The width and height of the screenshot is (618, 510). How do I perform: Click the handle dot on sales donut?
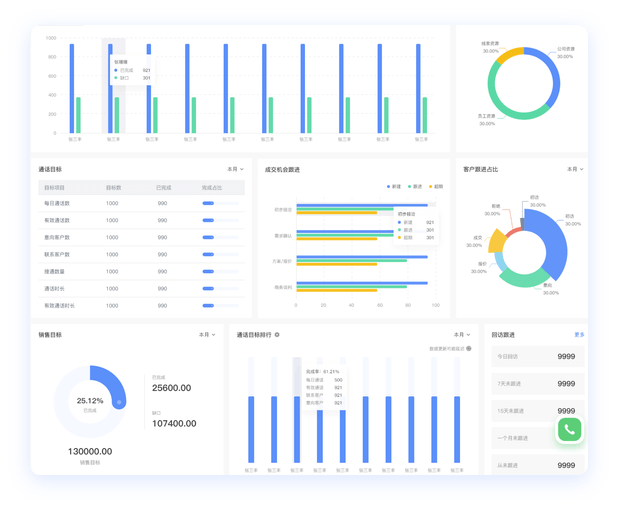pos(119,401)
